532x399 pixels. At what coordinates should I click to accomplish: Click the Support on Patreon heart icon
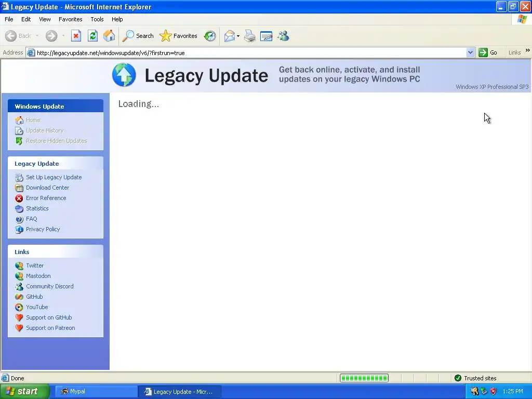tap(19, 328)
